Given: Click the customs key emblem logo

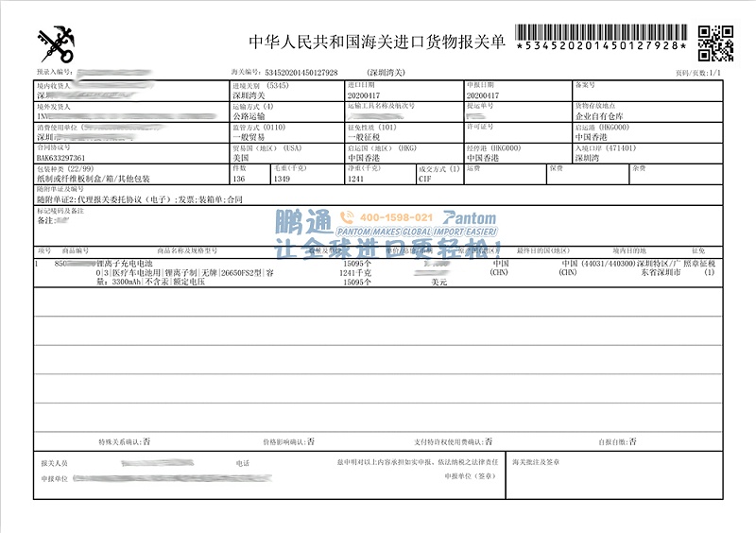Looking at the screenshot, I should pyautogui.click(x=56, y=43).
